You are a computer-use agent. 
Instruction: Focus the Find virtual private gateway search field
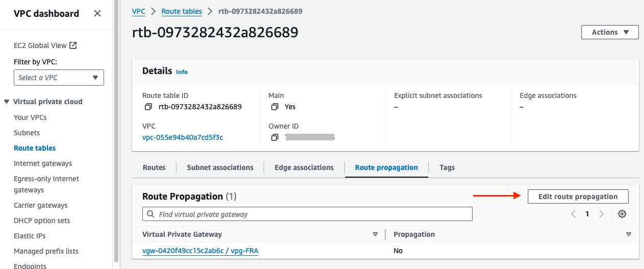click(x=307, y=214)
